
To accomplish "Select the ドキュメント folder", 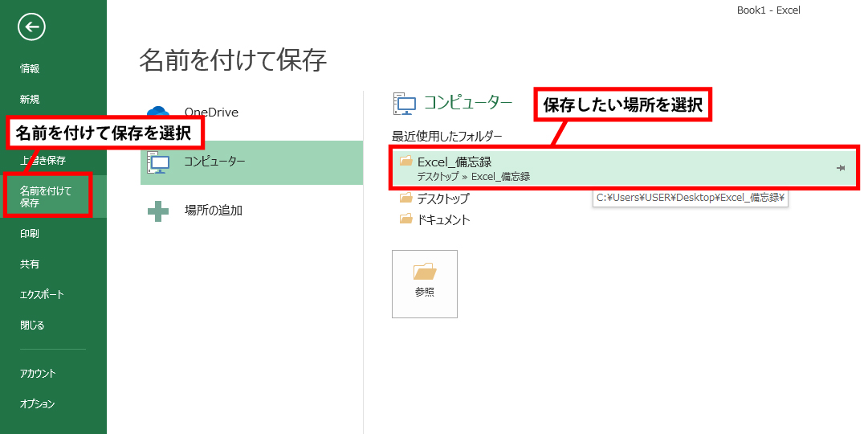I will pyautogui.click(x=442, y=219).
